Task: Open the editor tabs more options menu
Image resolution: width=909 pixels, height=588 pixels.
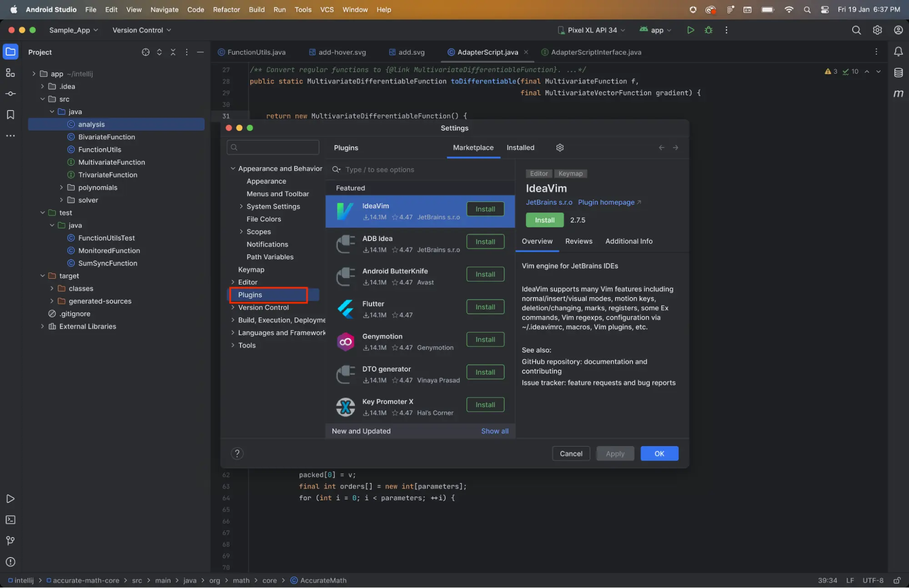Action: 876,52
